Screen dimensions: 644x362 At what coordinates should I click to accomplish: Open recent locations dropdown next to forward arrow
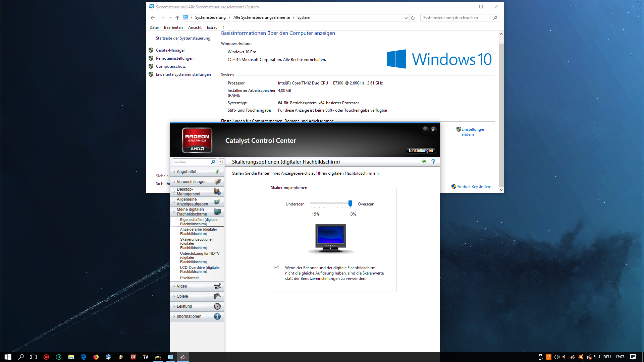(x=170, y=18)
